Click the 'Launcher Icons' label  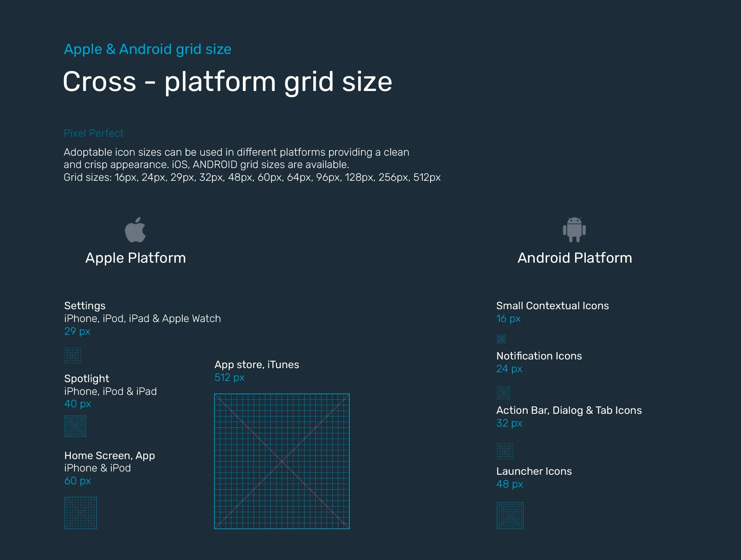[x=534, y=471]
